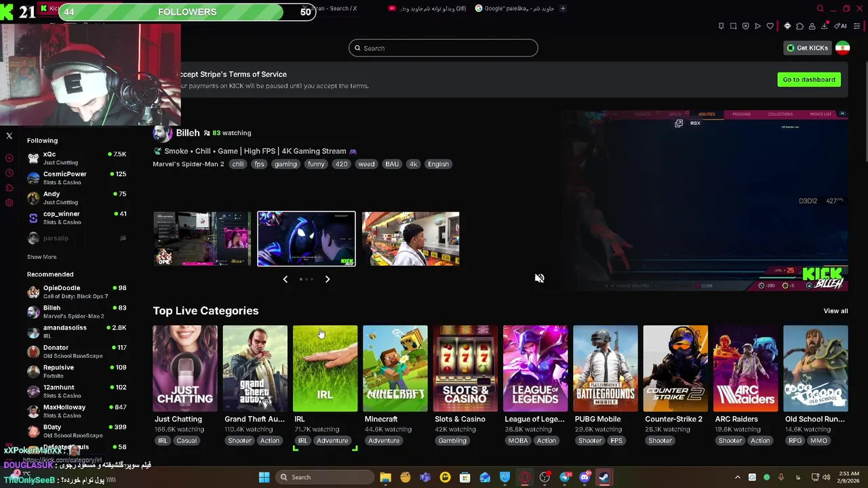The width and height of the screenshot is (868, 488).
Task: Open the Slots & Casino category card
Action: (x=465, y=369)
